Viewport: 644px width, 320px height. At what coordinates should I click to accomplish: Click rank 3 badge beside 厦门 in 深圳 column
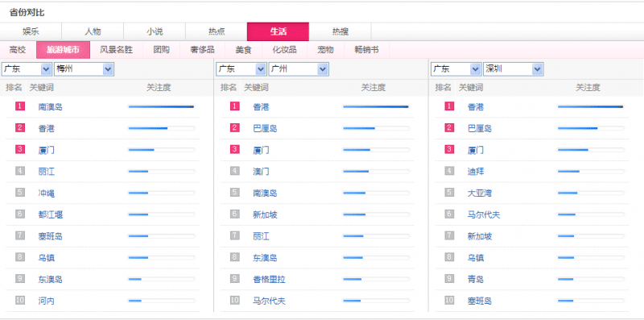450,149
